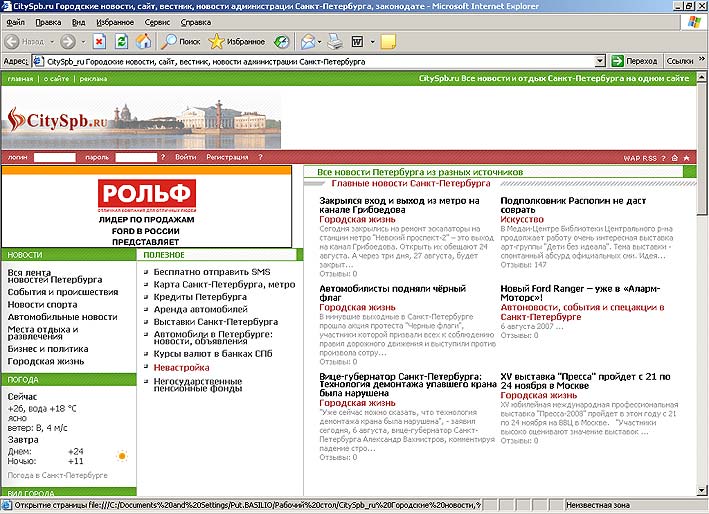Open the Edit button dropdown arrow

(x=373, y=42)
